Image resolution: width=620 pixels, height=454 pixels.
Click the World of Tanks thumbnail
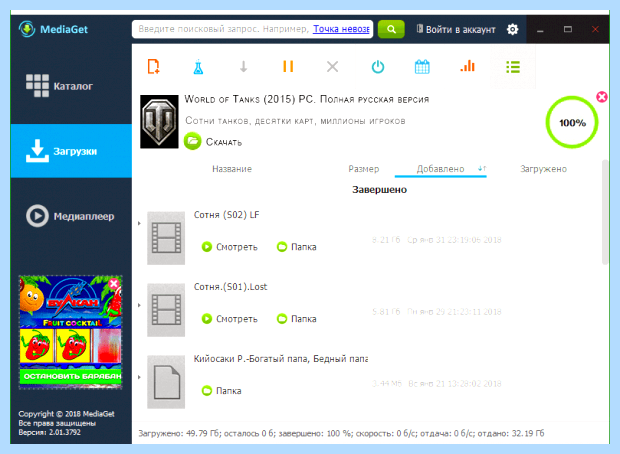159,121
